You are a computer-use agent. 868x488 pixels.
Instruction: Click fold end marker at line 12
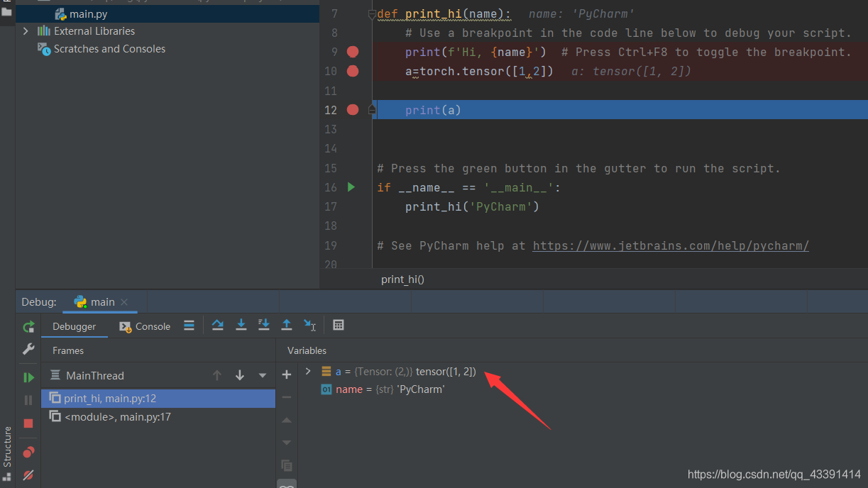click(372, 109)
